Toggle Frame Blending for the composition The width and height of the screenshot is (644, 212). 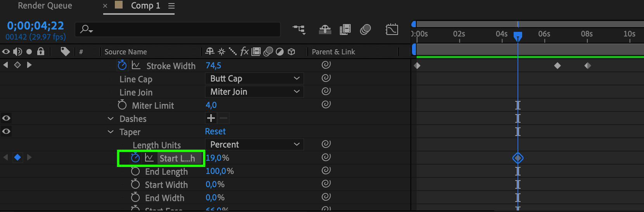point(345,30)
